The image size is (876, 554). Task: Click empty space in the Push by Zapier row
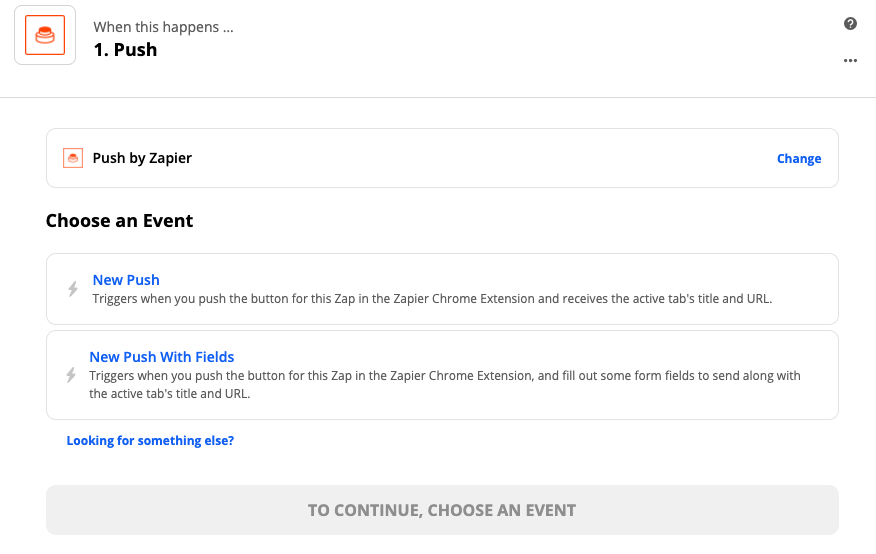point(480,158)
